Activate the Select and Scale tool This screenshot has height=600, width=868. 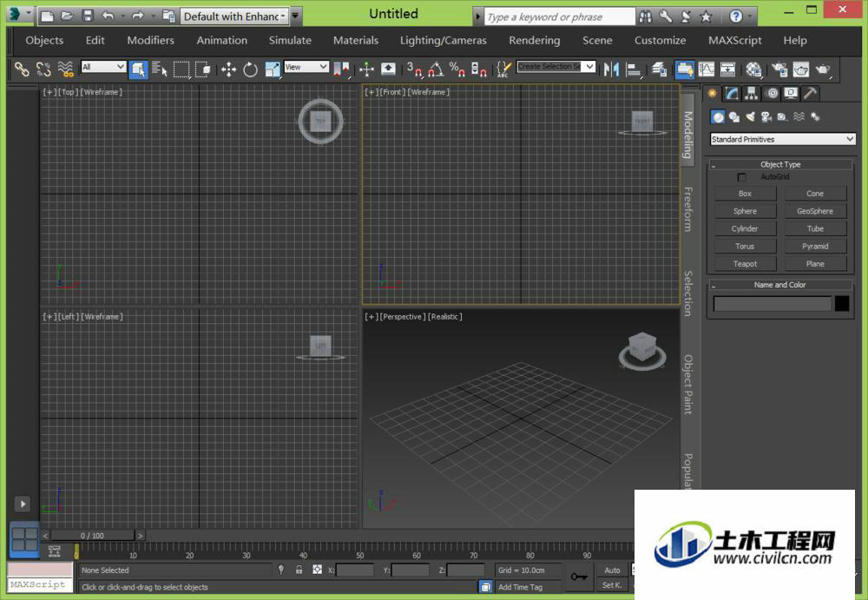273,69
